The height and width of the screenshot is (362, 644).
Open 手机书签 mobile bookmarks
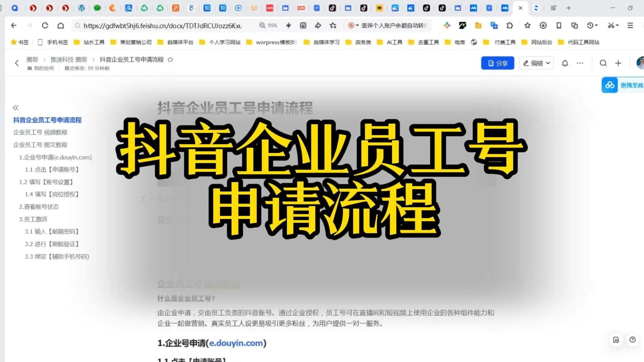click(53, 42)
